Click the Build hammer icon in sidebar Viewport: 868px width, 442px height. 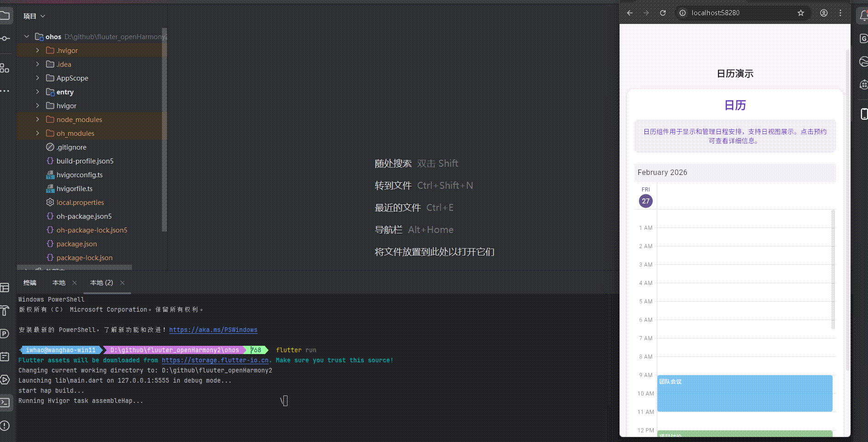click(x=6, y=311)
